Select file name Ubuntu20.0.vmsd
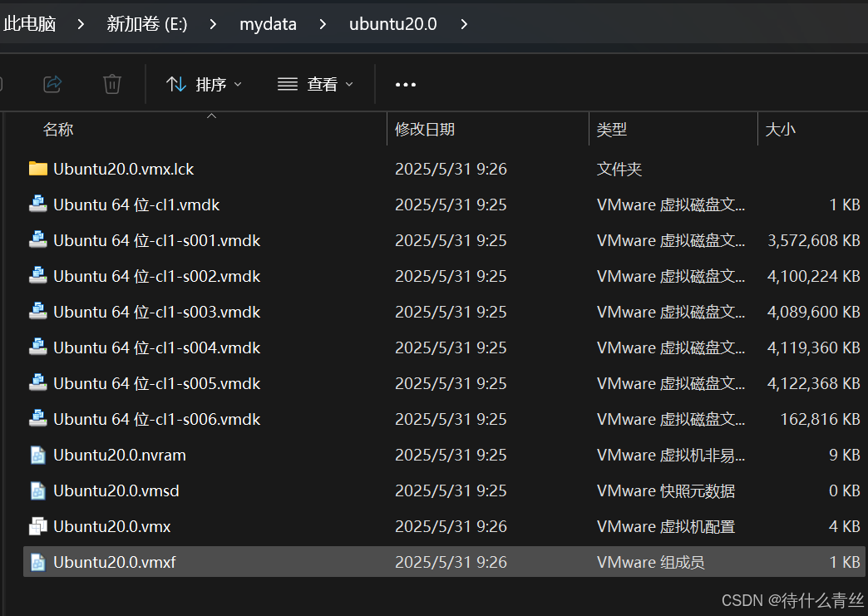The image size is (868, 616). [116, 491]
